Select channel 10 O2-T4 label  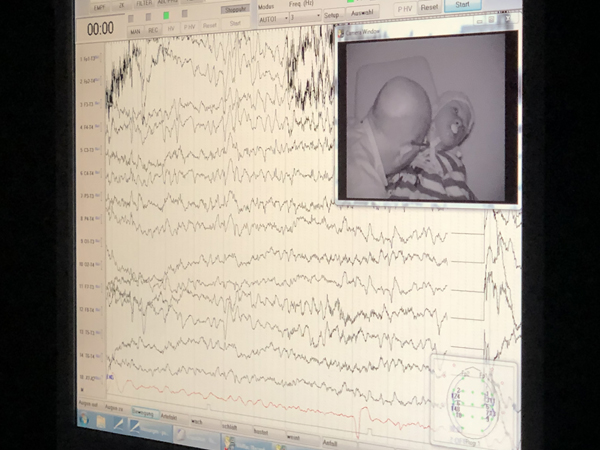89,264
